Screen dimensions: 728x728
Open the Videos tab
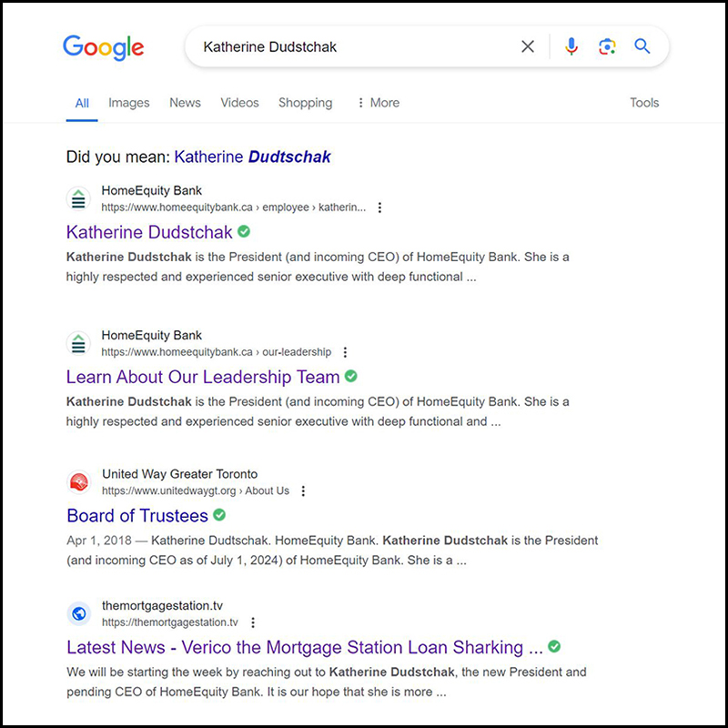click(x=239, y=103)
